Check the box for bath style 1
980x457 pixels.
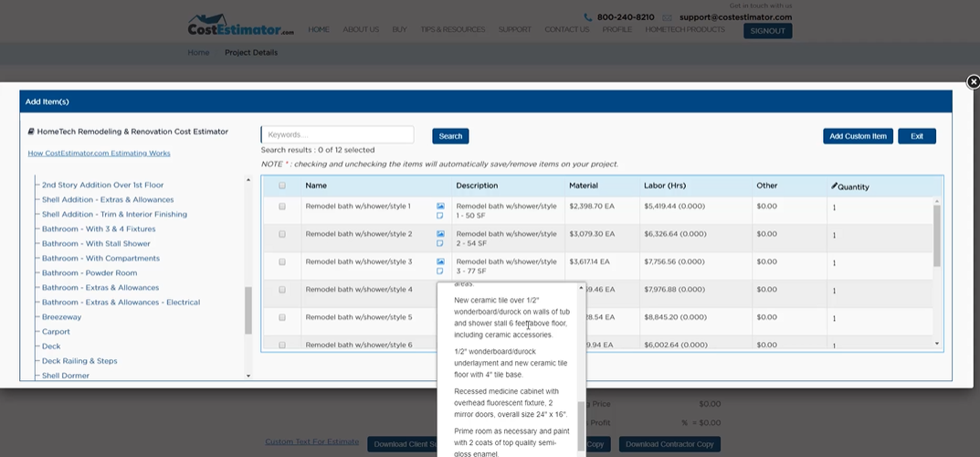[x=282, y=207]
